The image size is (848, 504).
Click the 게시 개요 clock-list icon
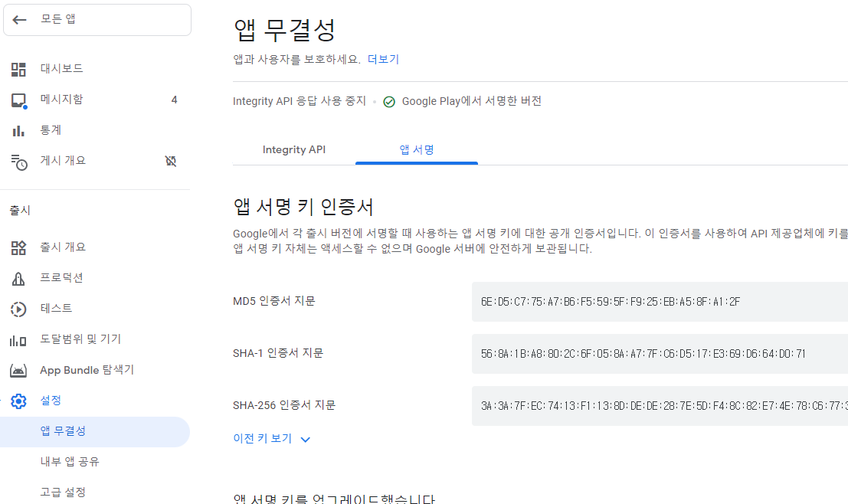coord(19,162)
